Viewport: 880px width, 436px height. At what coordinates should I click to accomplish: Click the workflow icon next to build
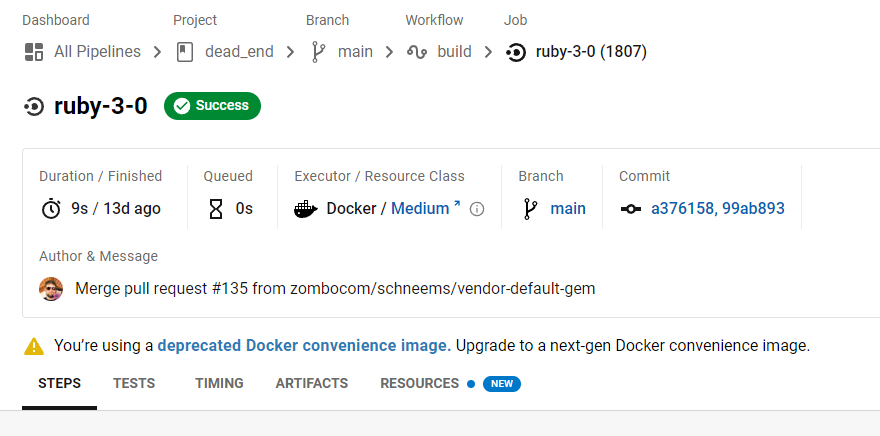click(x=417, y=52)
